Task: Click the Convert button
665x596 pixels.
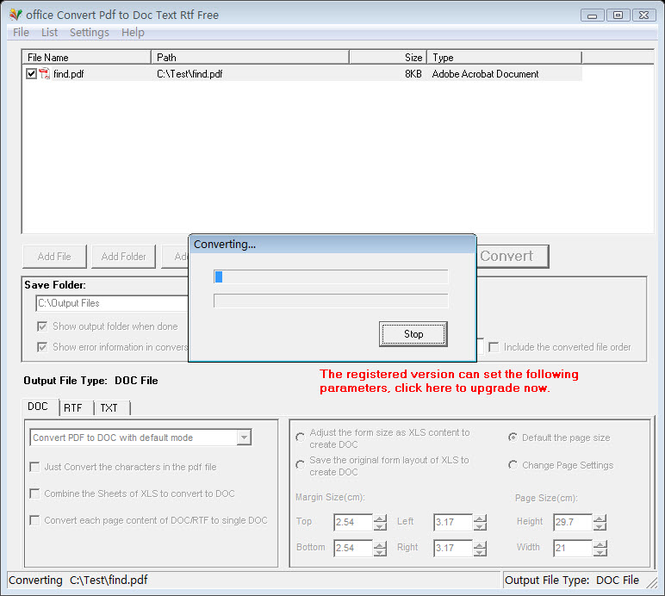Action: point(512,256)
